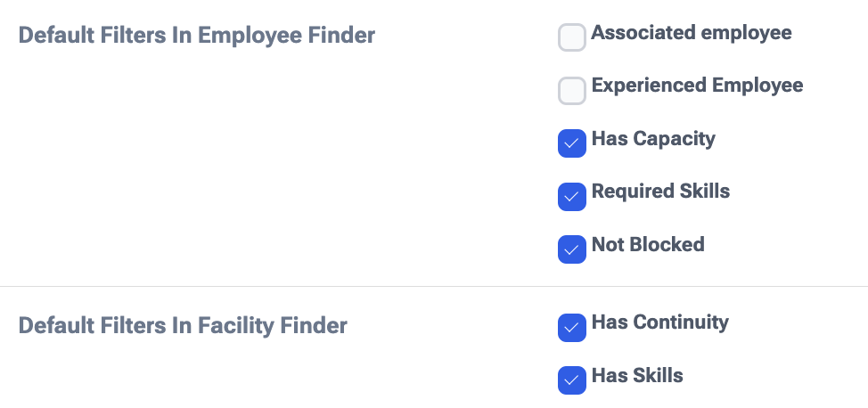The width and height of the screenshot is (868, 408).
Task: Click the 'Has Continuity' label text
Action: (x=659, y=322)
